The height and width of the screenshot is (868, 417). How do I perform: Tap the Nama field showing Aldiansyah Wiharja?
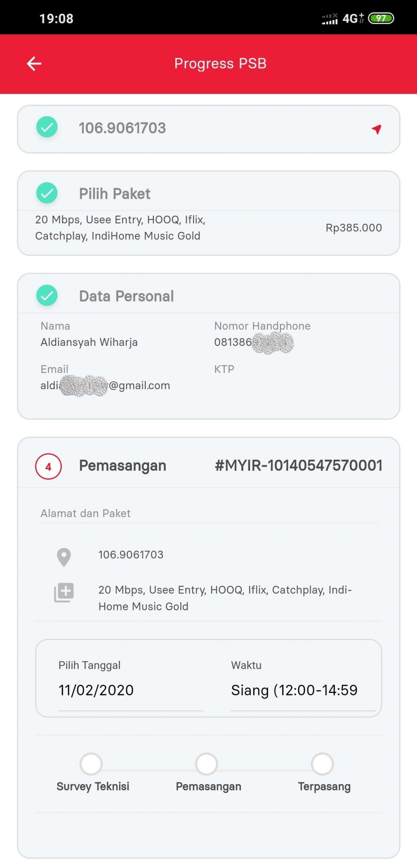(x=89, y=342)
